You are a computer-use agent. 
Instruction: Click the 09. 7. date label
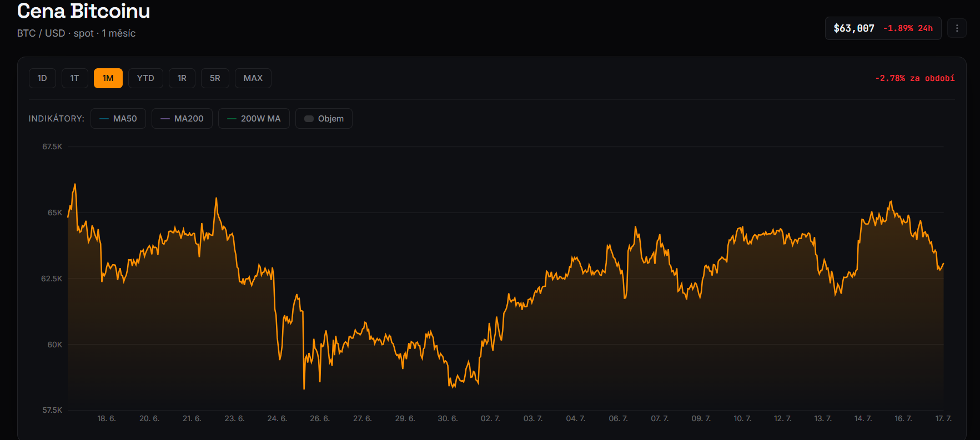click(x=701, y=418)
